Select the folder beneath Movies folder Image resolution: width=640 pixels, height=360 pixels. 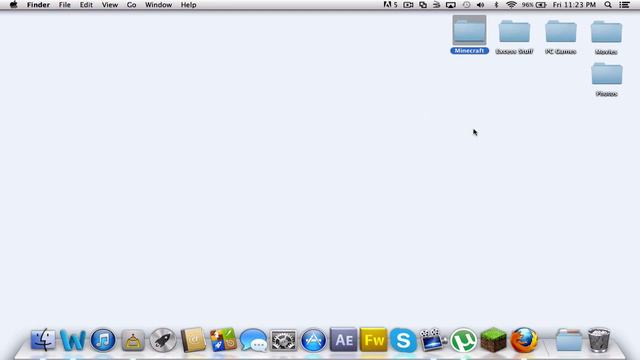tap(607, 79)
